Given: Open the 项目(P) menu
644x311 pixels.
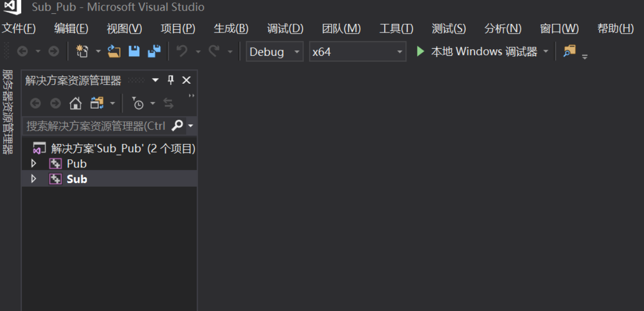Looking at the screenshot, I should [x=178, y=28].
